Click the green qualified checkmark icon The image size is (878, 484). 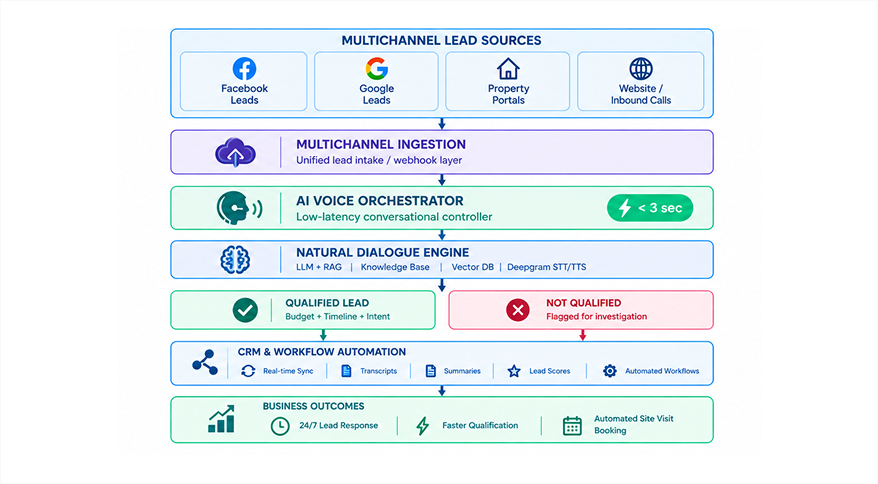click(245, 310)
